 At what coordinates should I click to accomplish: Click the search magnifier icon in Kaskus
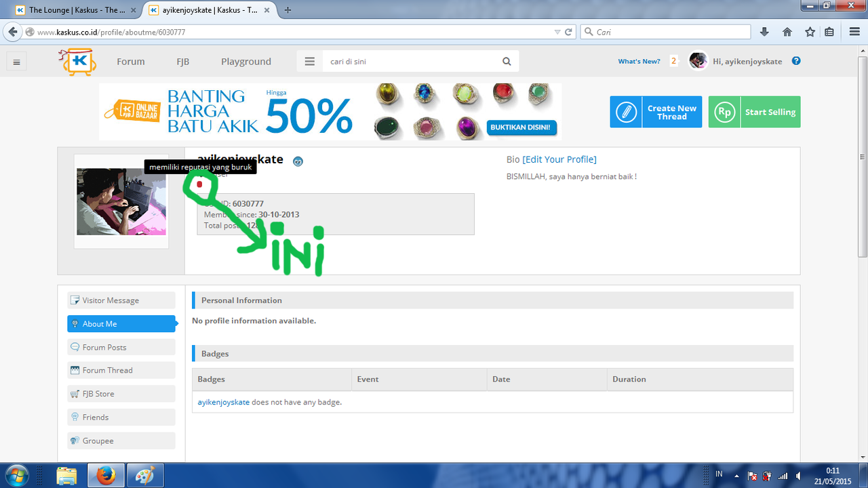507,61
